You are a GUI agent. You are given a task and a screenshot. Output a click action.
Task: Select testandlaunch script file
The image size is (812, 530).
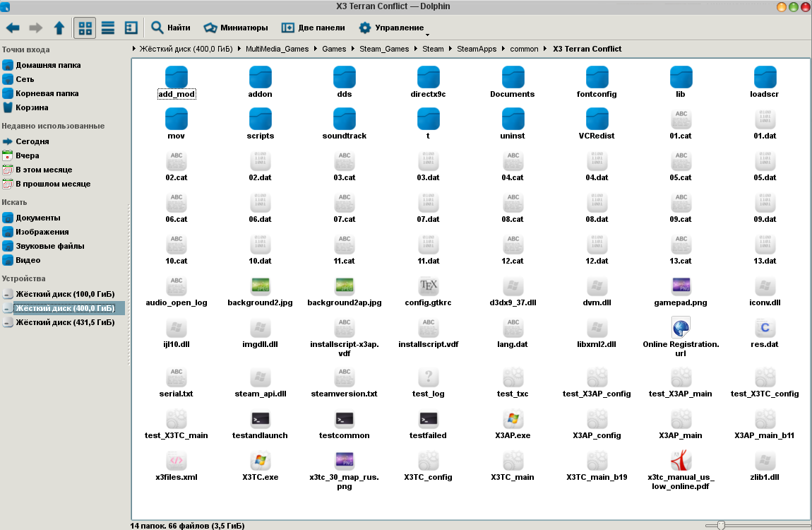(261, 424)
